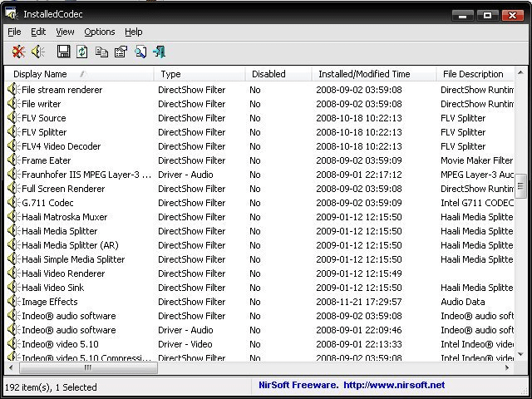The image size is (532, 399).
Task: Select the File writer row
Action: 259,104
